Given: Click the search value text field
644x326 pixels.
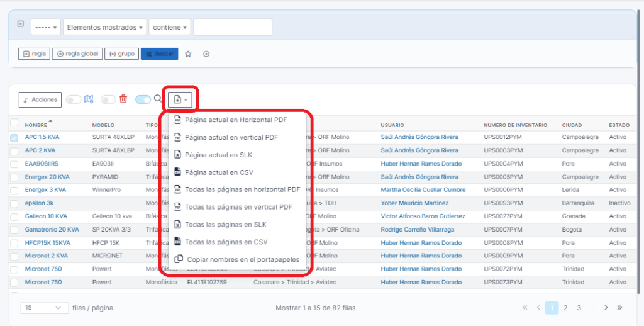Looking at the screenshot, I should [x=233, y=27].
